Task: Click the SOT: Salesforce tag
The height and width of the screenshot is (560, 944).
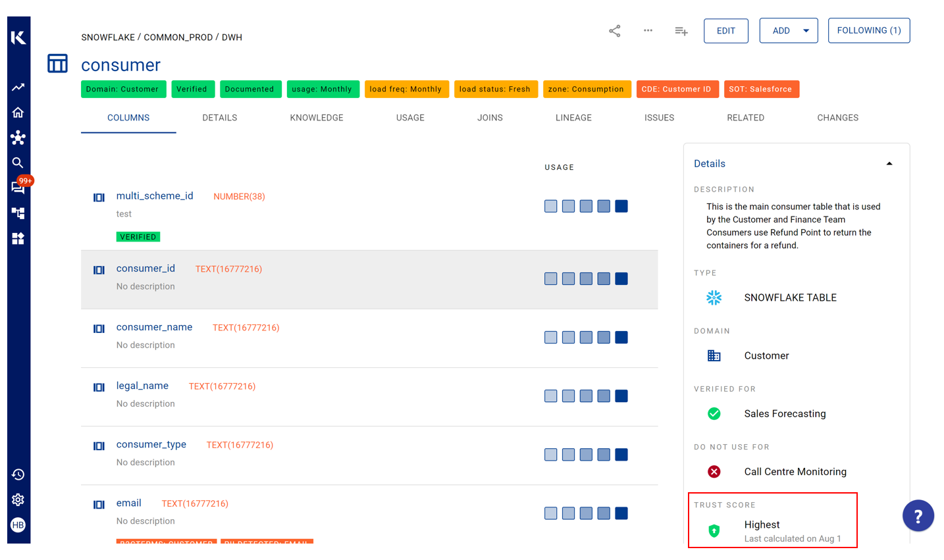Action: pos(760,89)
